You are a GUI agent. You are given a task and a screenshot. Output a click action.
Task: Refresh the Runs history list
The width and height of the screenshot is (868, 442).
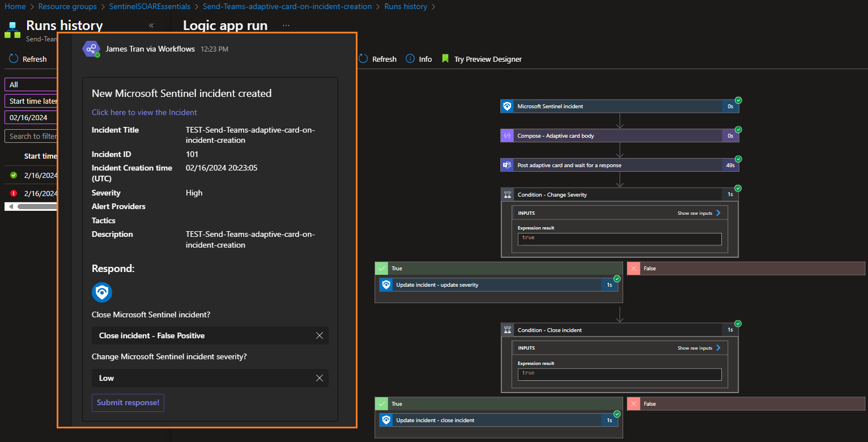[x=28, y=59]
